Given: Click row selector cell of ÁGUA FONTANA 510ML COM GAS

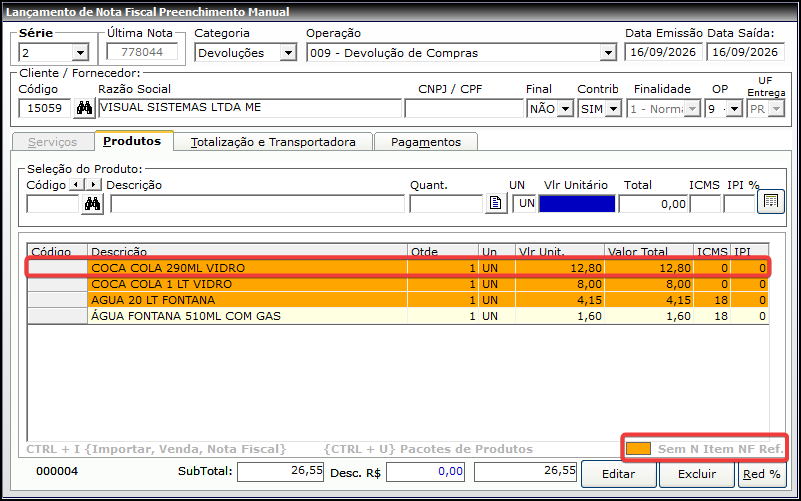Looking at the screenshot, I should (x=57, y=316).
